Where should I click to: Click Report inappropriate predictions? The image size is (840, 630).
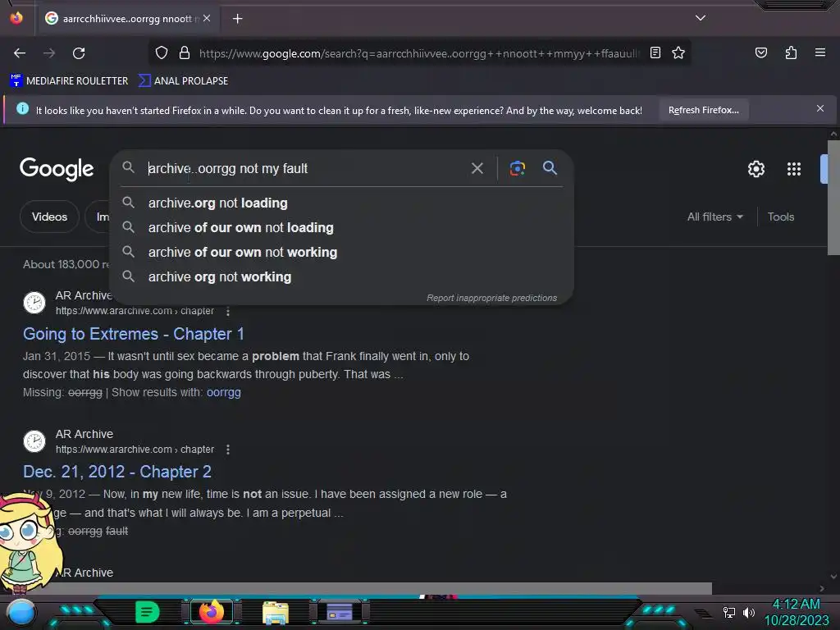pos(491,298)
